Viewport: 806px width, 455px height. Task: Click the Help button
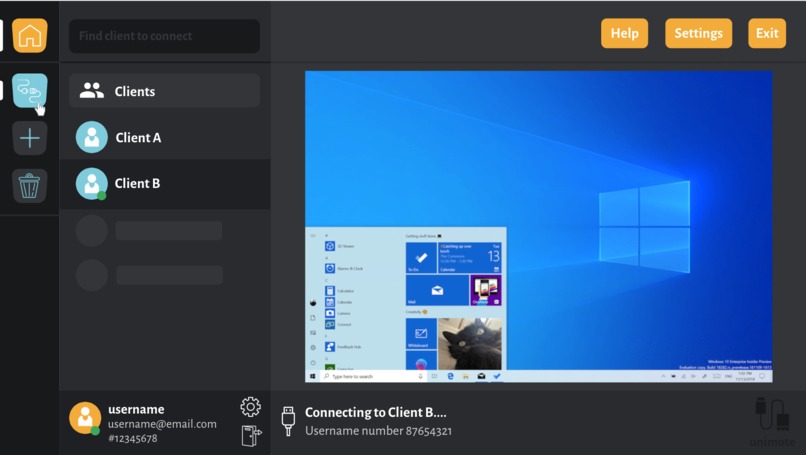click(x=625, y=33)
